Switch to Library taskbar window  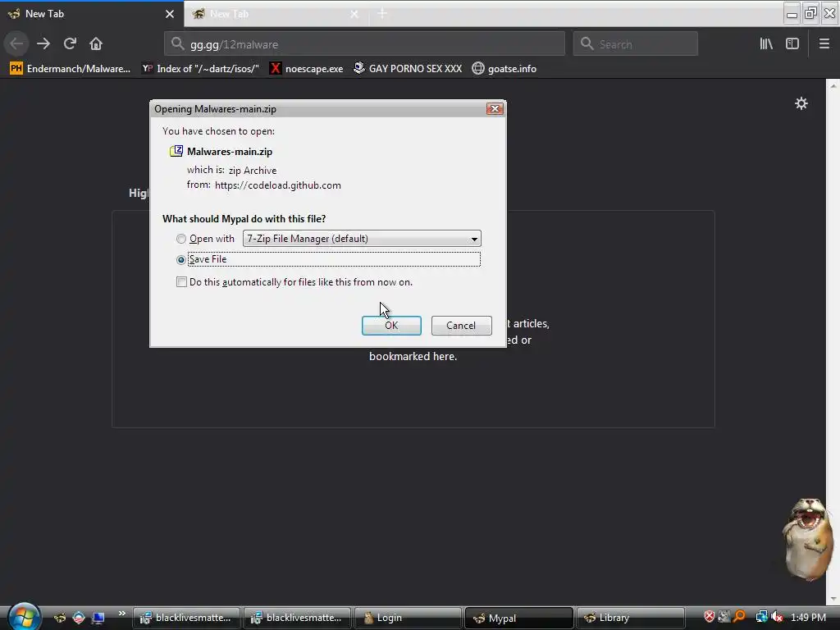point(630,618)
